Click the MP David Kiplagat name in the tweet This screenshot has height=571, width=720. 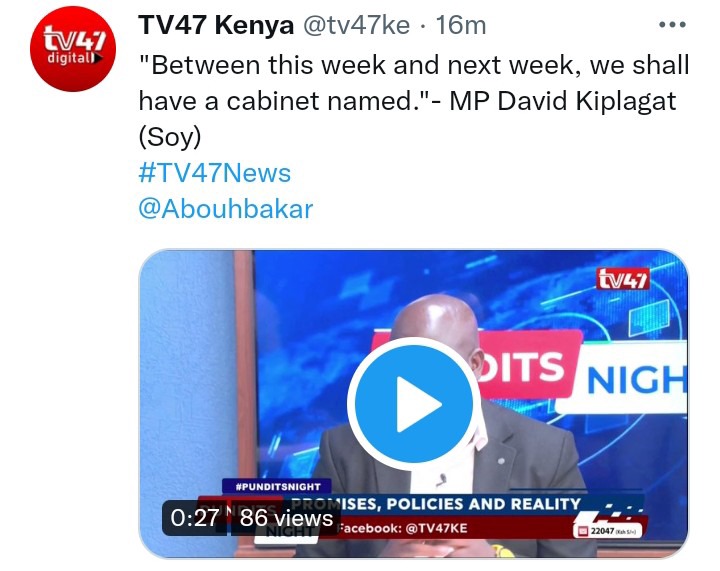(562, 101)
